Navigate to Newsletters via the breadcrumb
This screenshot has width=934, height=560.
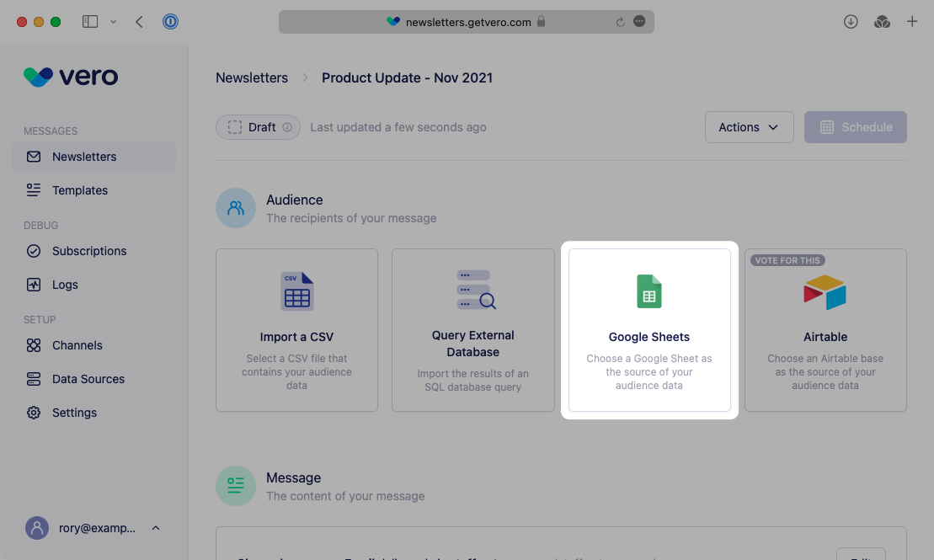(x=251, y=77)
